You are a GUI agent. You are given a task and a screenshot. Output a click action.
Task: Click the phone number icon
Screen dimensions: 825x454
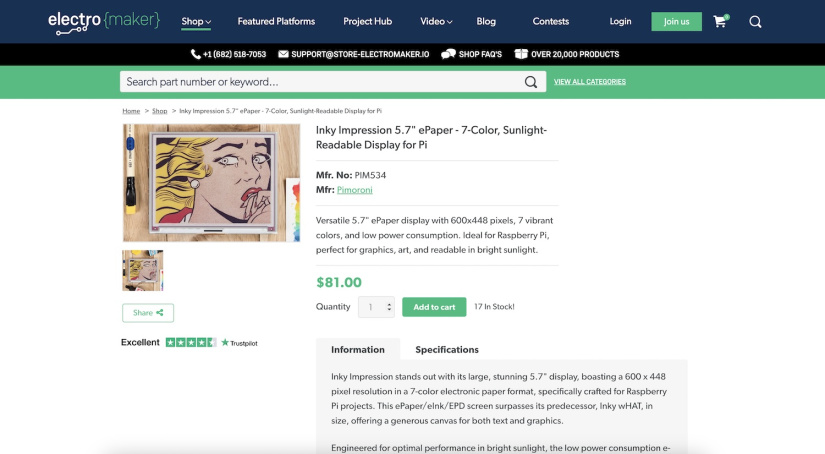tap(196, 54)
